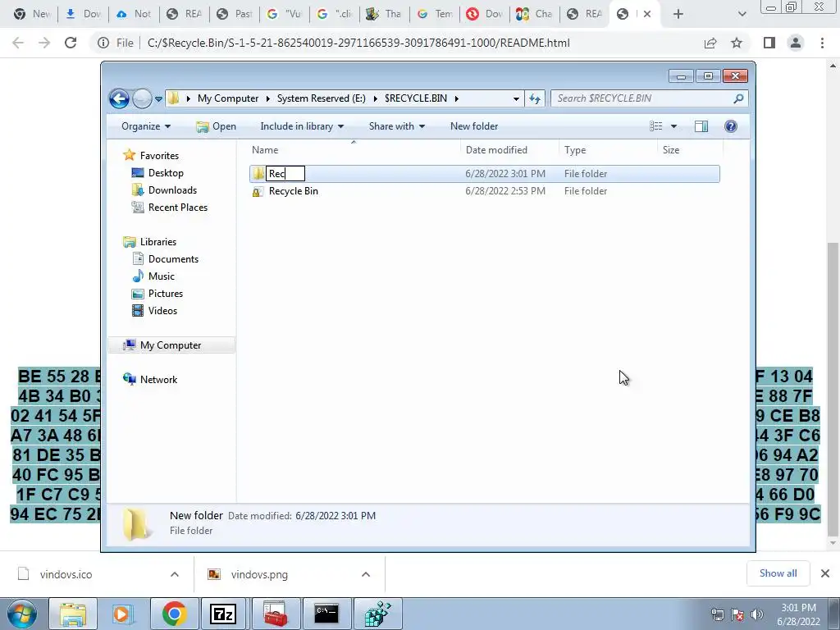Open the Windows Start menu

22,614
